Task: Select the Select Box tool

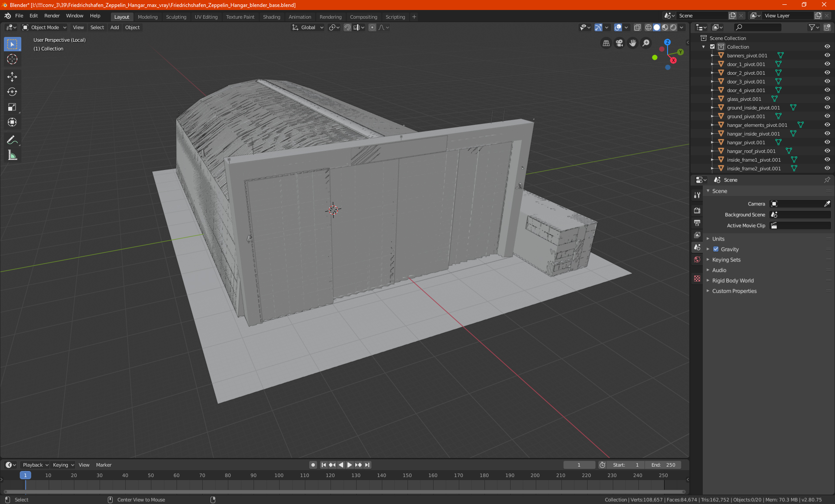Action: (12, 44)
